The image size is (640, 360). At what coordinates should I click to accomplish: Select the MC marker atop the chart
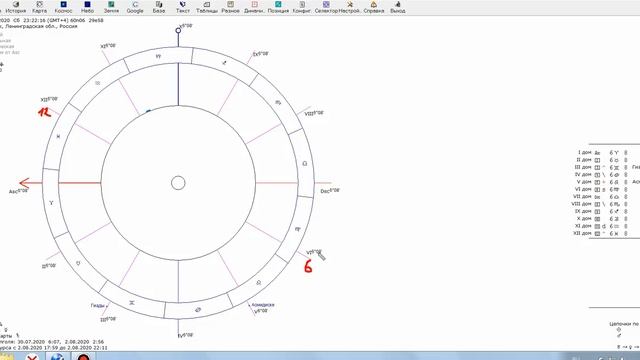click(x=178, y=30)
